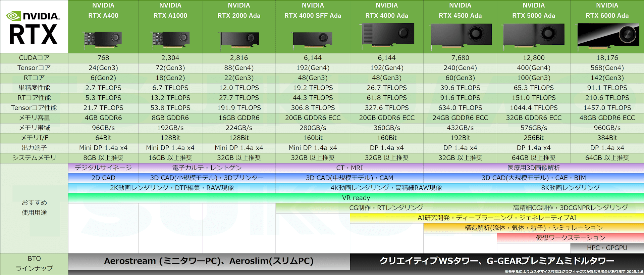Screen dimensions: 644x275
Task: Click the メモリ容量 row label
Action: (x=34, y=118)
